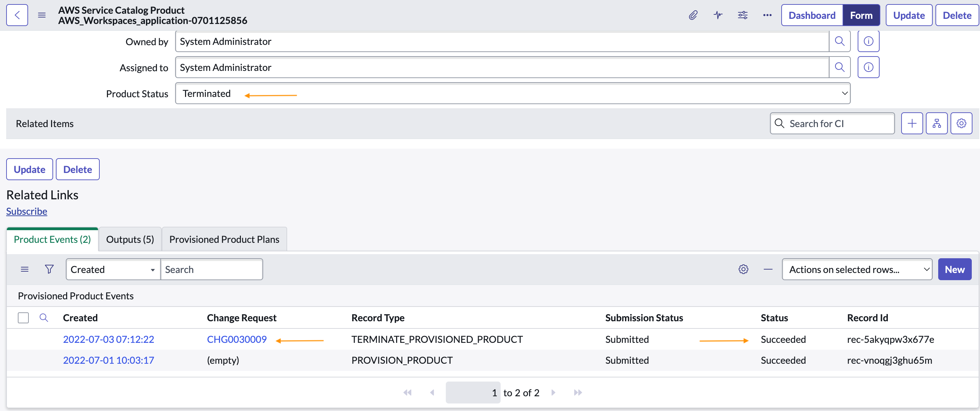Viewport: 980px width, 411px height.
Task: Select the checkbox to choose all event rows
Action: [23, 317]
